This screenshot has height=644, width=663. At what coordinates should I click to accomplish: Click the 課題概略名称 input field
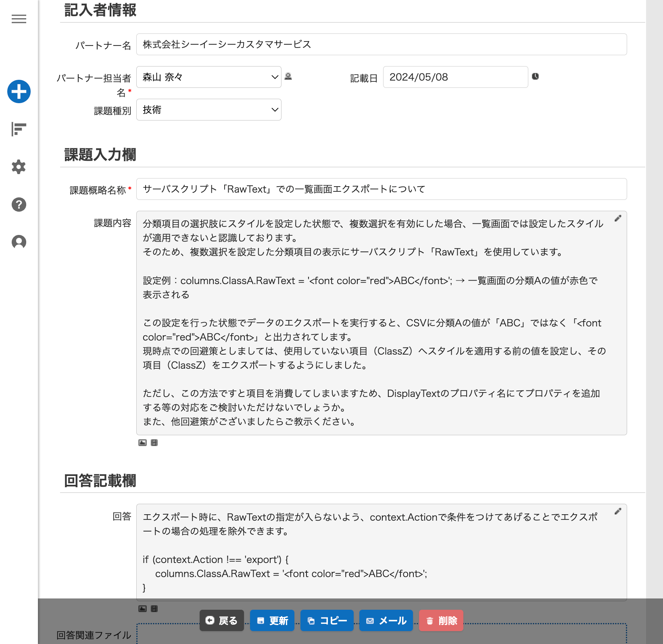382,189
